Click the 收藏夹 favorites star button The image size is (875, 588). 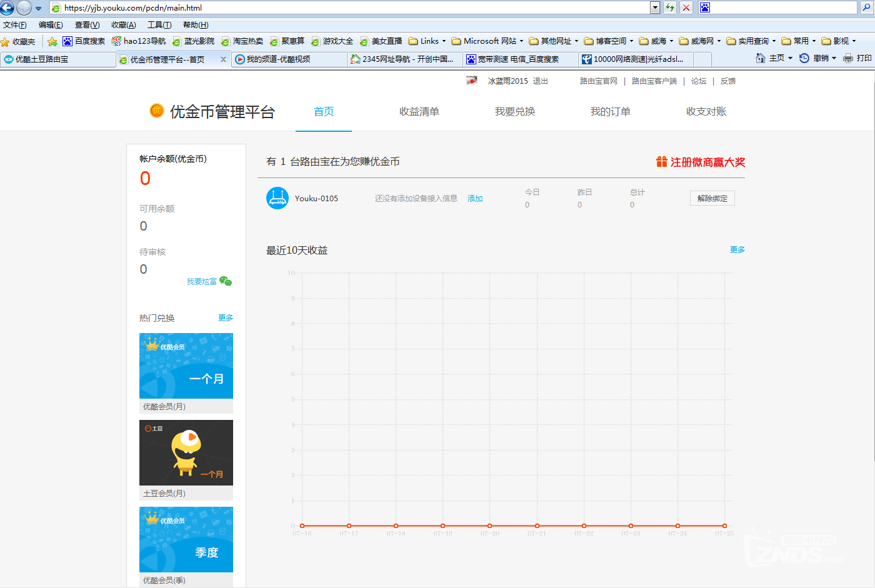pos(18,42)
